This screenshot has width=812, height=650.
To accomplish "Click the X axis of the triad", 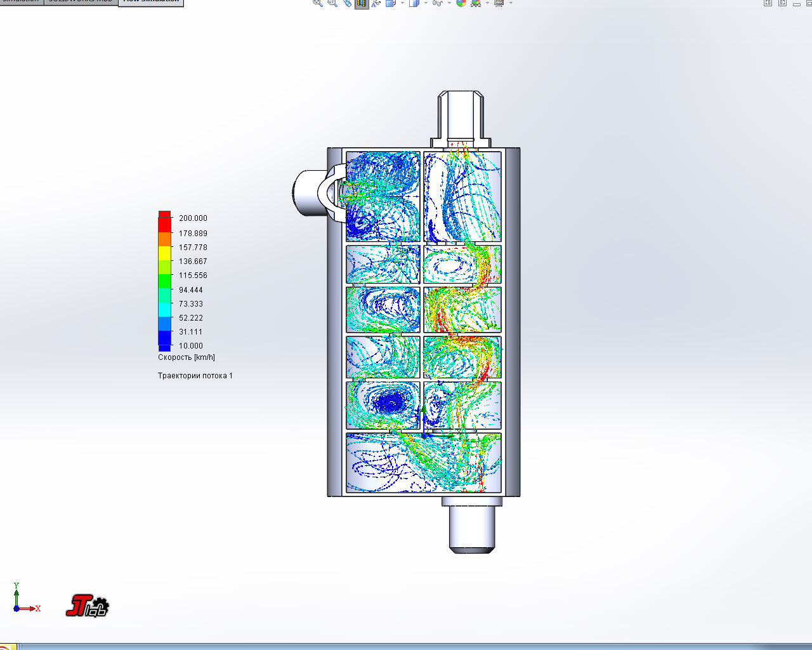I will (29, 609).
